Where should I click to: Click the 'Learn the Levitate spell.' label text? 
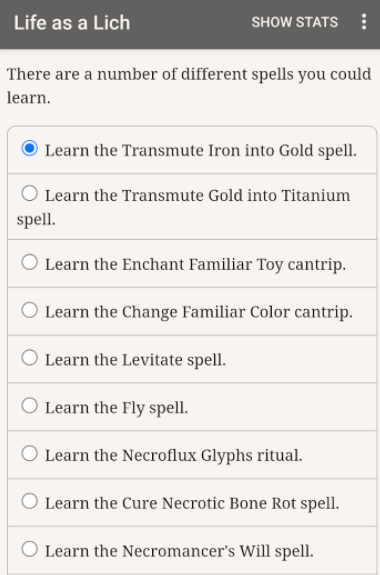[x=135, y=360]
